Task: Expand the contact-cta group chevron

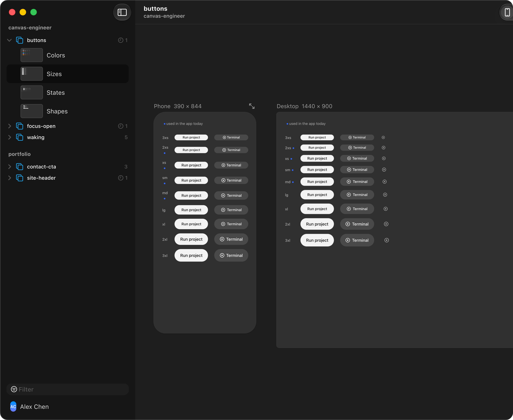Action: [x=9, y=167]
